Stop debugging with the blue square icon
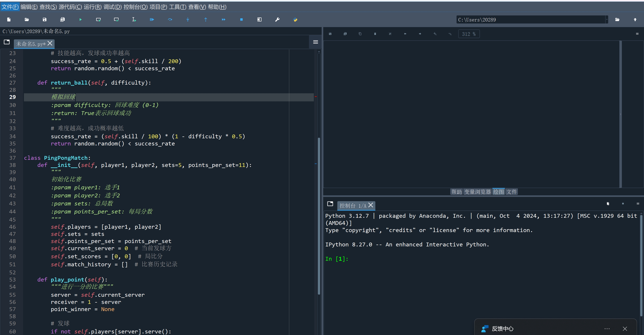 [241, 19]
